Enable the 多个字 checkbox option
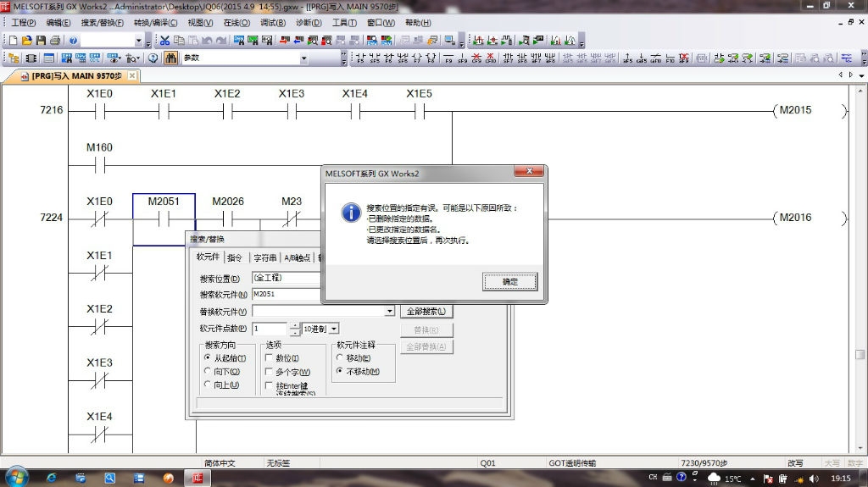Viewport: 868px width, 487px height. click(269, 371)
